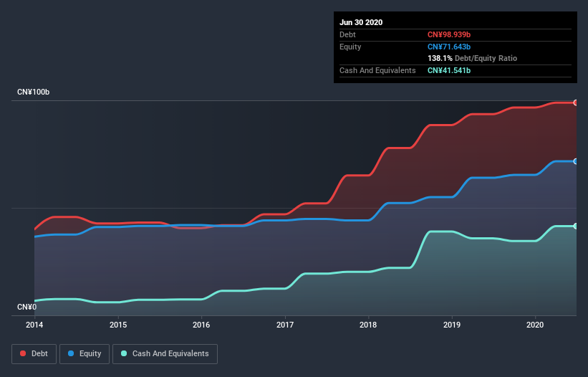Viewport: 588px width, 377px height.
Task: Click the Debt label in tooltip
Action: (x=347, y=34)
